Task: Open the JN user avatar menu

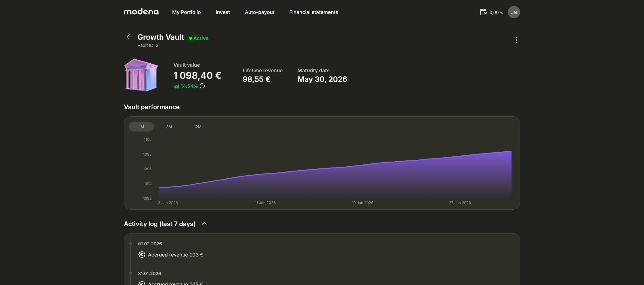Action: point(514,12)
